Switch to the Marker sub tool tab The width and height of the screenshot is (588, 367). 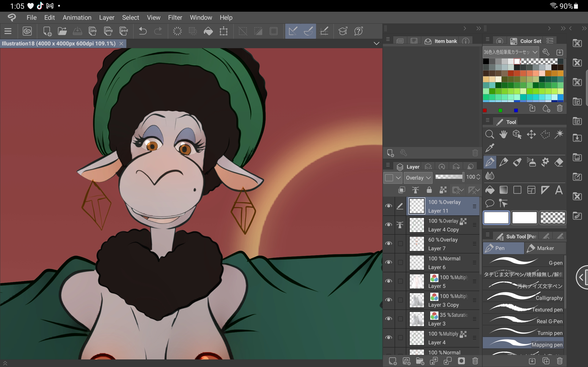coord(545,248)
